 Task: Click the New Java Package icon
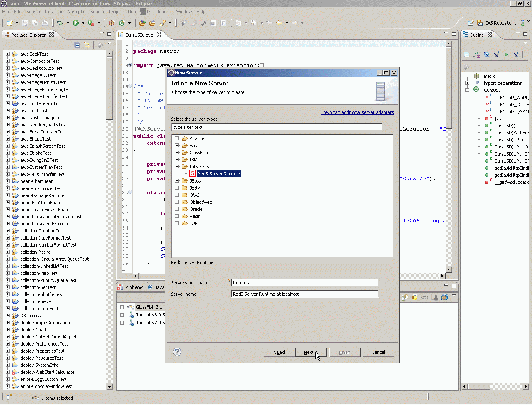pyautogui.click(x=112, y=23)
